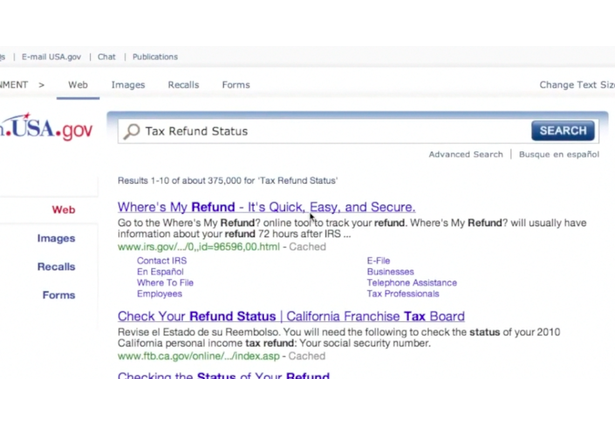The width and height of the screenshot is (615, 424).
Task: Click the magnifying glass icon in search box
Action: tap(131, 131)
